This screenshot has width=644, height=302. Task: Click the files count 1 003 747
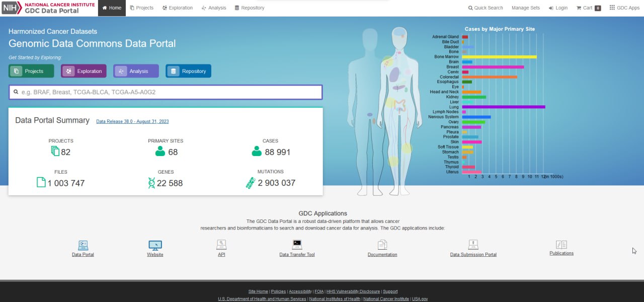tap(66, 183)
